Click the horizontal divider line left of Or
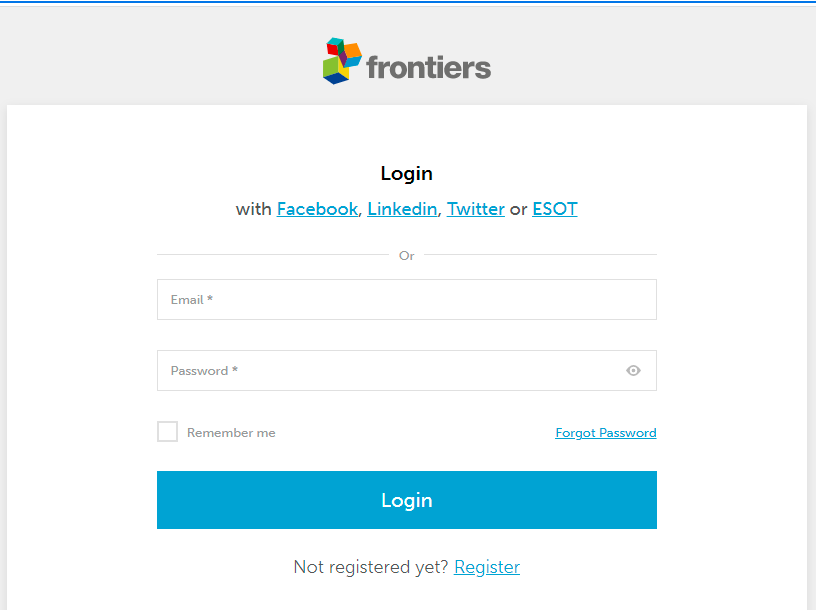Screen dimensions: 816x610 [272, 255]
